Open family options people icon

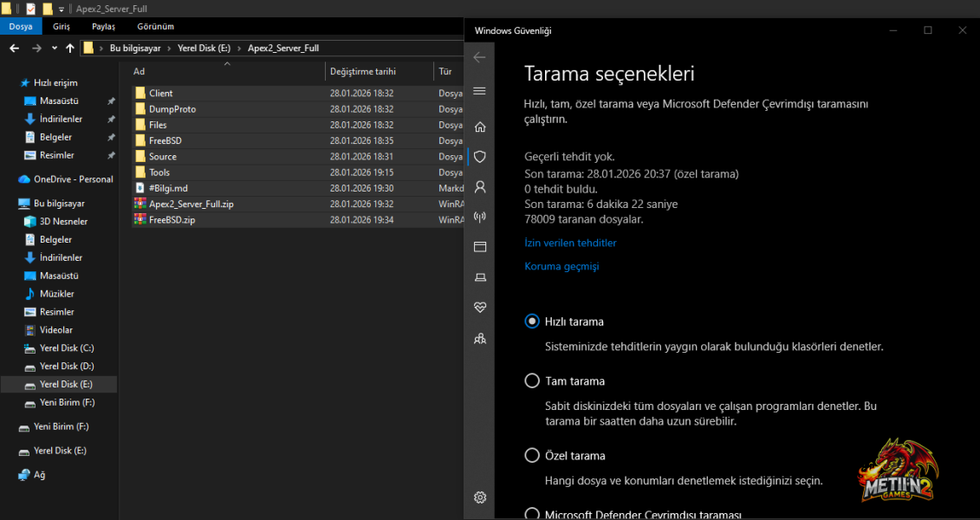point(480,338)
